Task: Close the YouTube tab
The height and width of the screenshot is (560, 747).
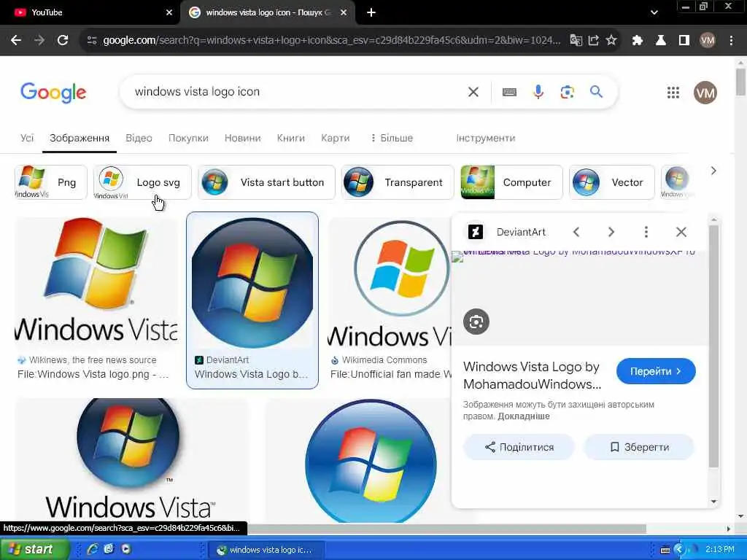Action: [x=169, y=13]
